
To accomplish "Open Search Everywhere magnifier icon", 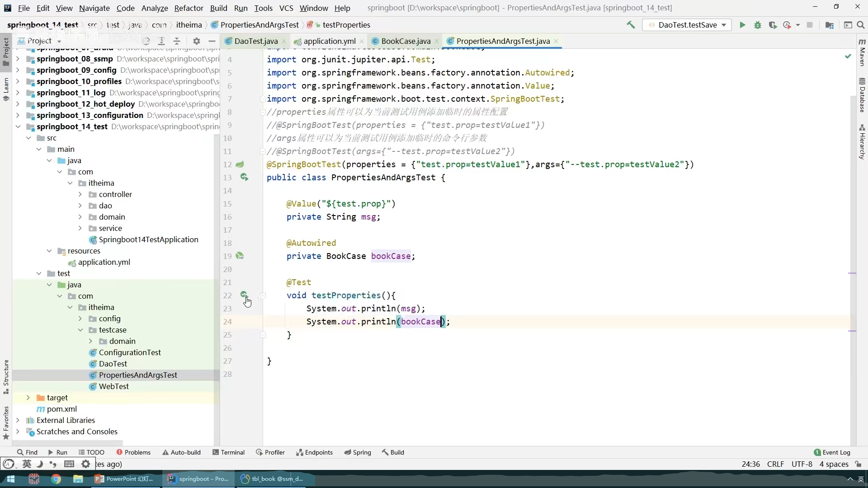I will click(861, 25).
